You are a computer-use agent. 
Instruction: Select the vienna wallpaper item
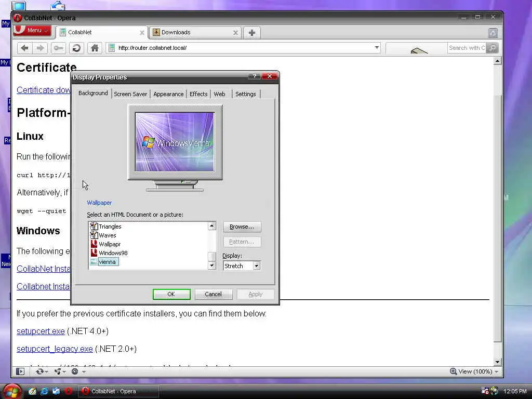pyautogui.click(x=107, y=262)
